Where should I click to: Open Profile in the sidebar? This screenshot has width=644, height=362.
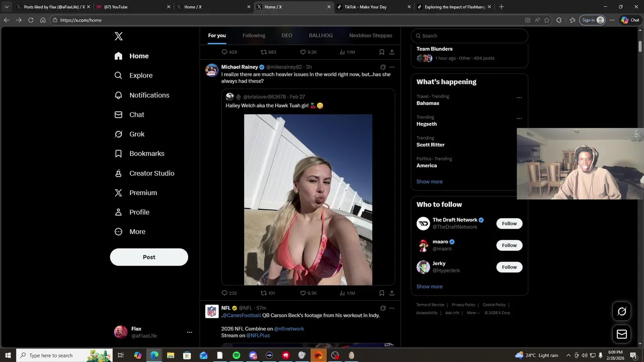131,212
